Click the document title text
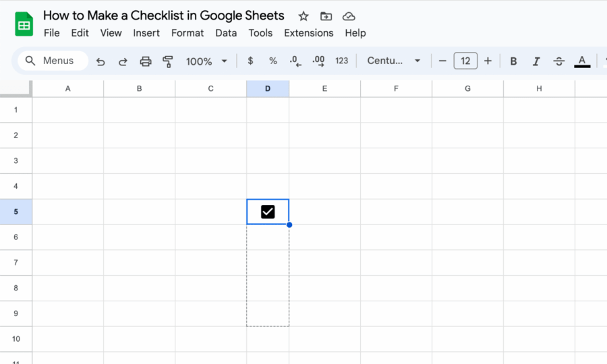The height and width of the screenshot is (364, 607). [163, 16]
